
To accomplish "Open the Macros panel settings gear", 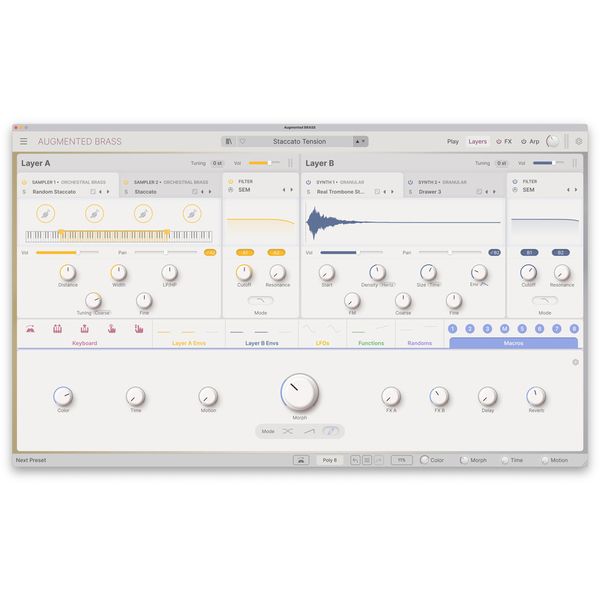I will (x=575, y=362).
